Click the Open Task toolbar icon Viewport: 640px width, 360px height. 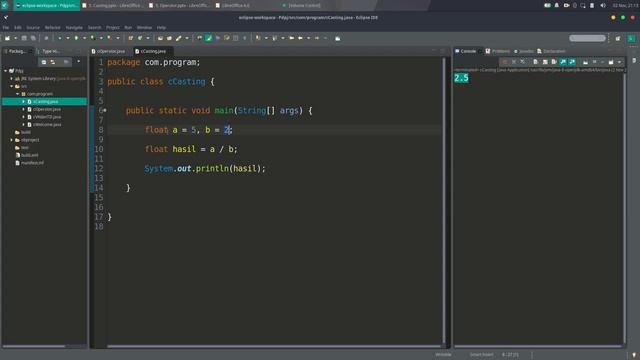(169, 38)
